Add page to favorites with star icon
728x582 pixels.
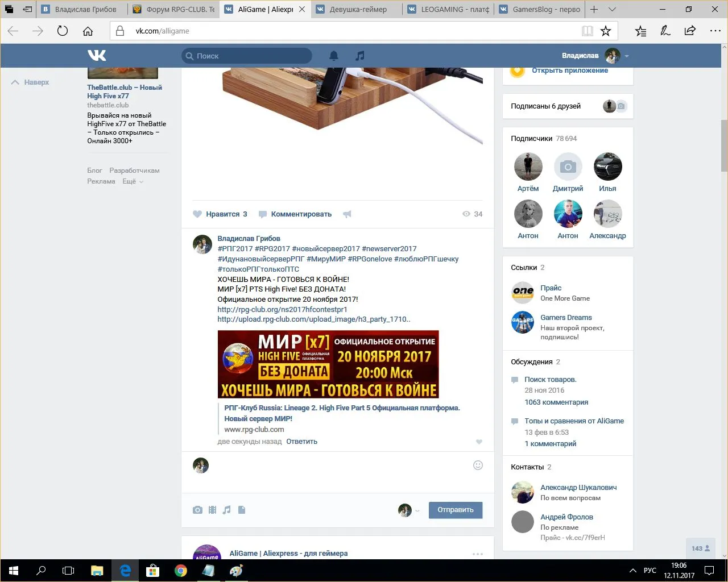pyautogui.click(x=606, y=31)
